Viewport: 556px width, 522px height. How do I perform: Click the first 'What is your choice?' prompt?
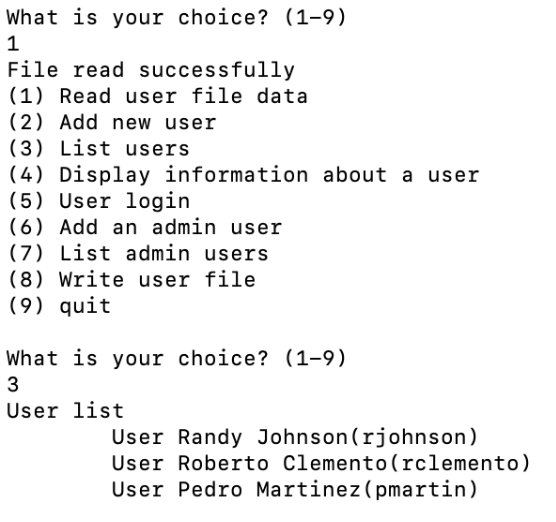click(176, 18)
